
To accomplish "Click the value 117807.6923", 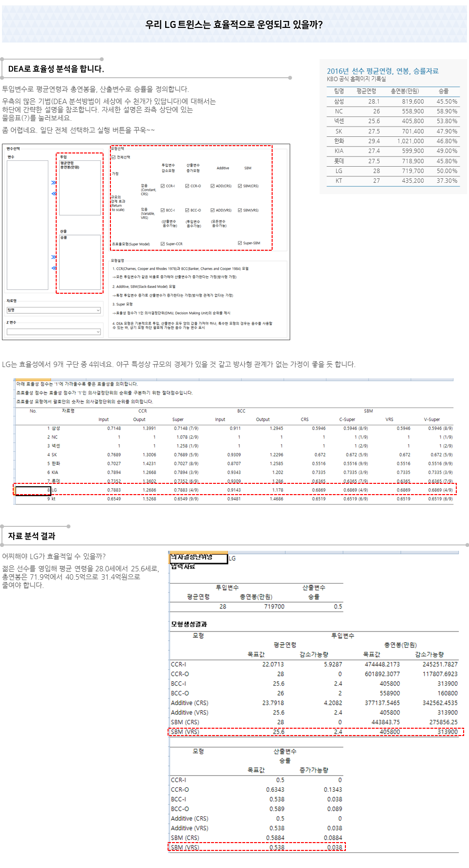I will tap(440, 674).
